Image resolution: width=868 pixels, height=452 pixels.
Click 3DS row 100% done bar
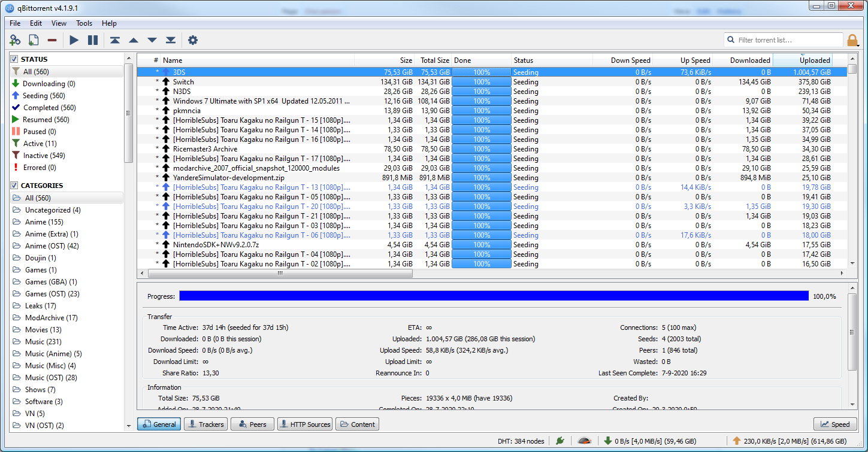pos(482,72)
